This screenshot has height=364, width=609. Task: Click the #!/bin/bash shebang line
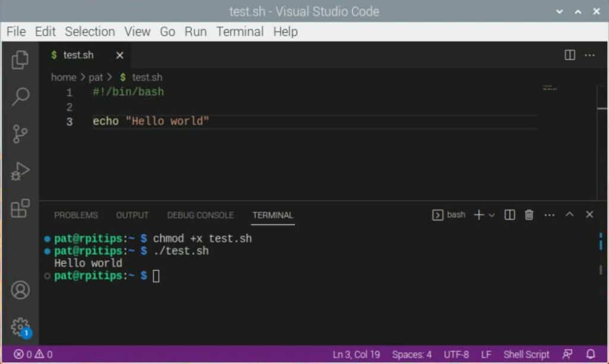[128, 92]
